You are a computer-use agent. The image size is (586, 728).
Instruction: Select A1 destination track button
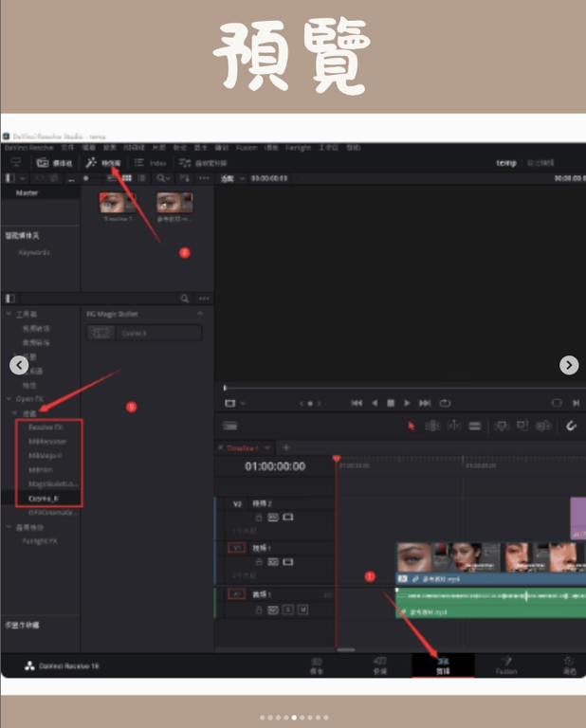coord(236,593)
